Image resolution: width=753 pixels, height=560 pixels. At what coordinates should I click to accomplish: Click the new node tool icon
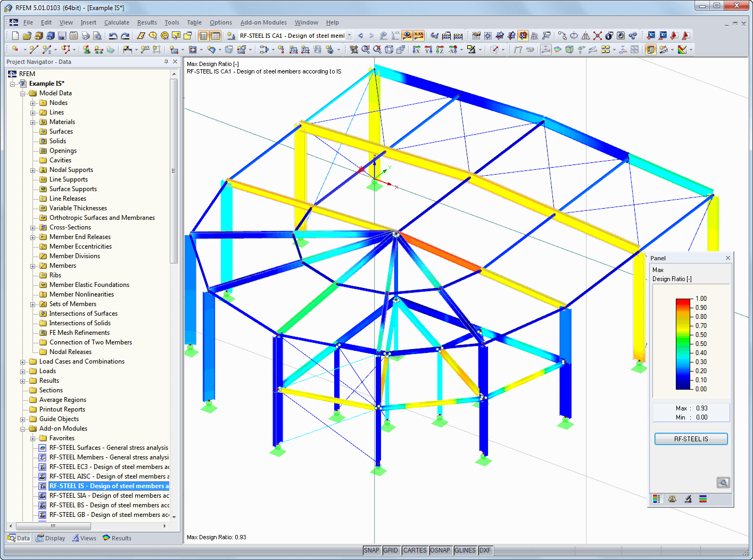pyautogui.click(x=15, y=50)
